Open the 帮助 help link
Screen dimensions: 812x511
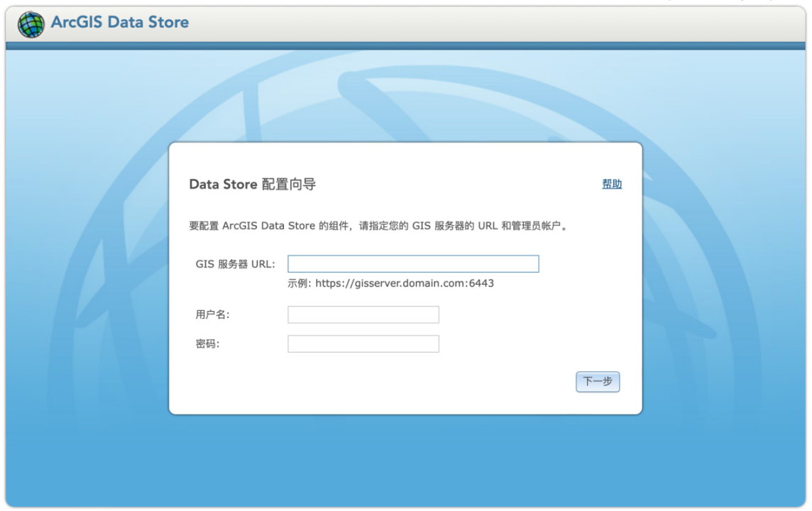click(612, 184)
